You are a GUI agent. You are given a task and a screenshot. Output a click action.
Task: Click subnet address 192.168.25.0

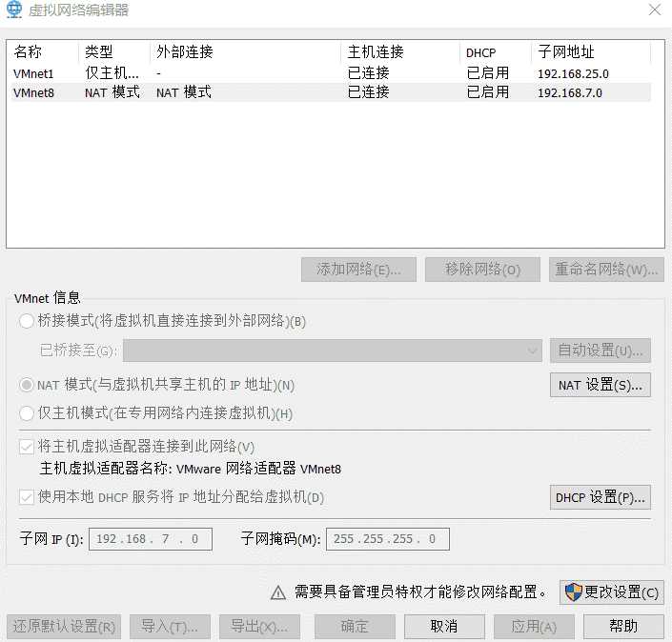(x=573, y=73)
